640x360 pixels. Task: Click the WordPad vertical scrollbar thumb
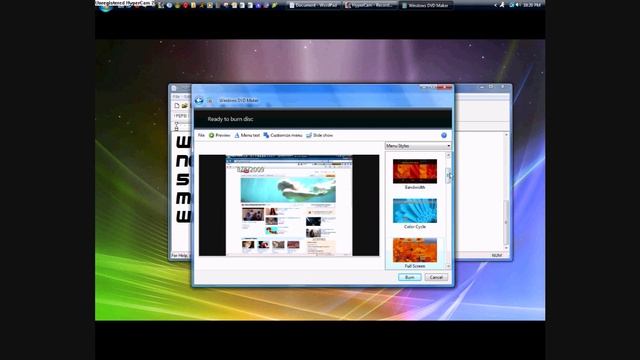506,221
